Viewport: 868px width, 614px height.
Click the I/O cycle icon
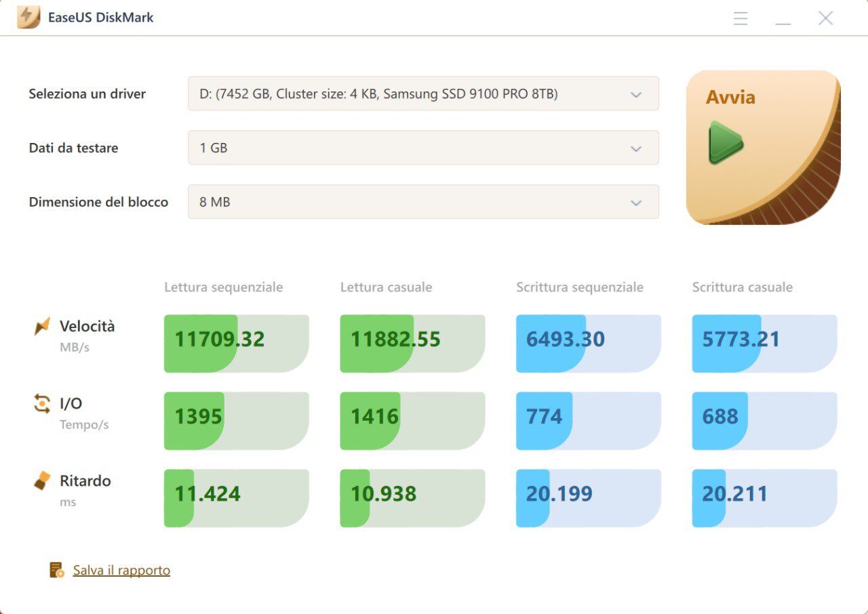pos(42,405)
